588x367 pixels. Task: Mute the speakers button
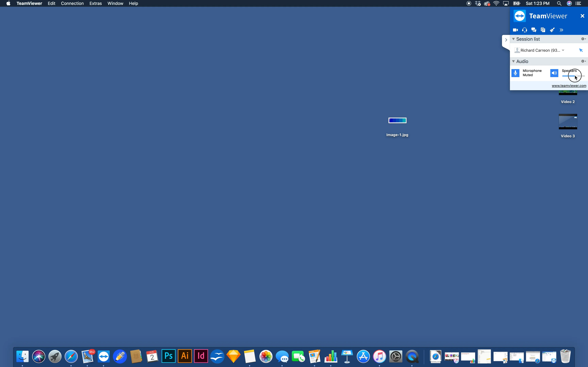click(x=554, y=73)
